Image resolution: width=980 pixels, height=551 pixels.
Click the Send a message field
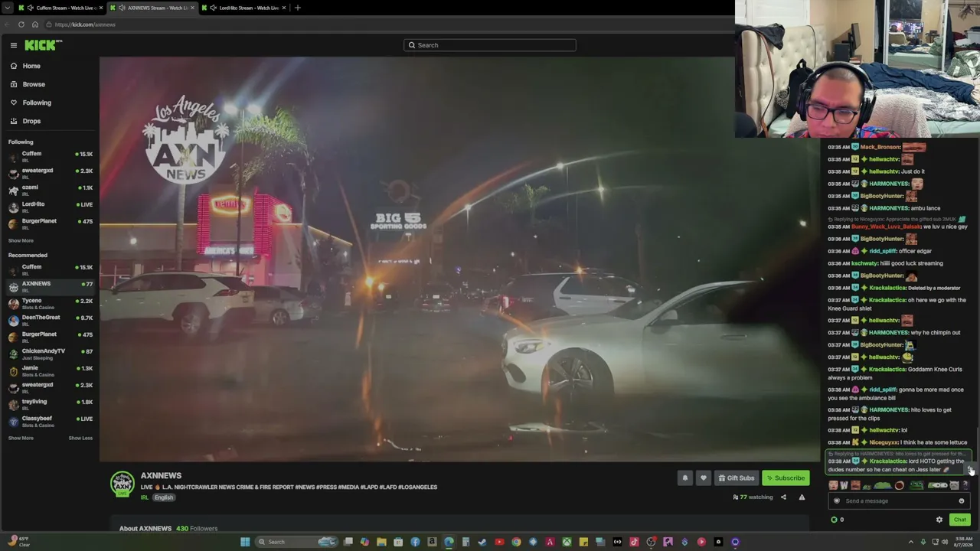(897, 501)
